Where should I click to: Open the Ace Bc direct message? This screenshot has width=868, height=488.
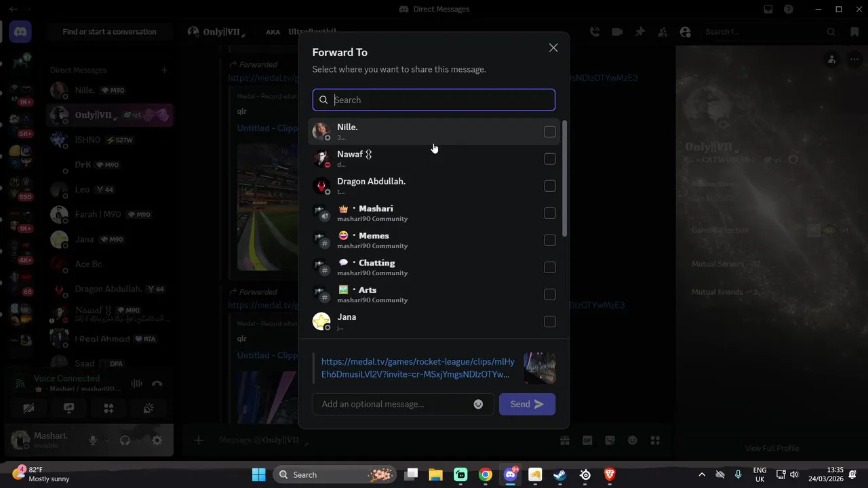[110, 264]
